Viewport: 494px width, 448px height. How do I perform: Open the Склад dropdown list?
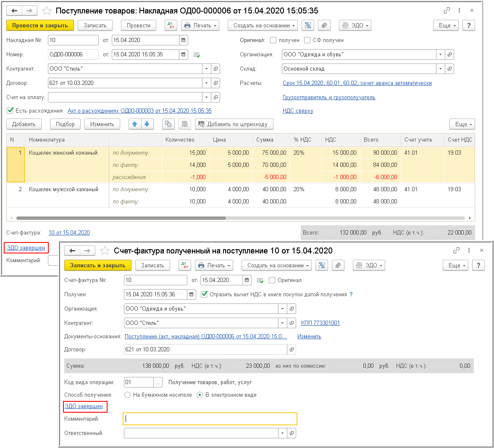[x=440, y=69]
